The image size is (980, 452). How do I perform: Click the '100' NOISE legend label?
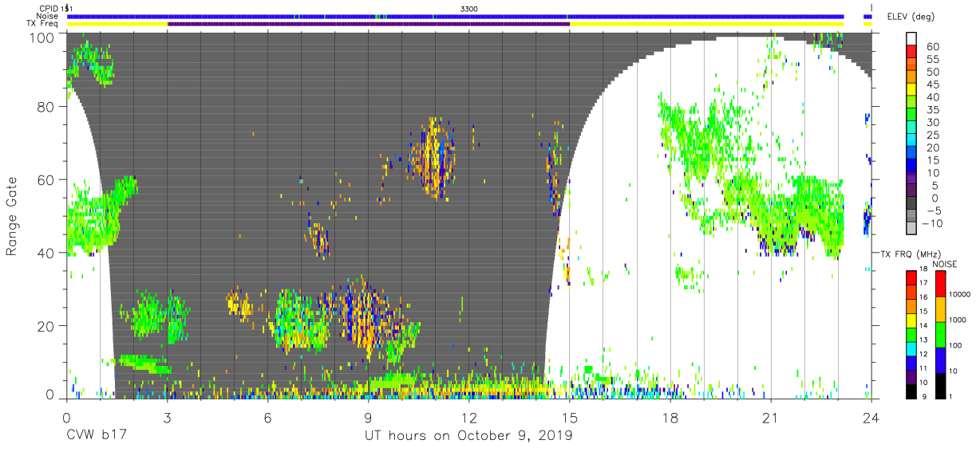click(956, 347)
